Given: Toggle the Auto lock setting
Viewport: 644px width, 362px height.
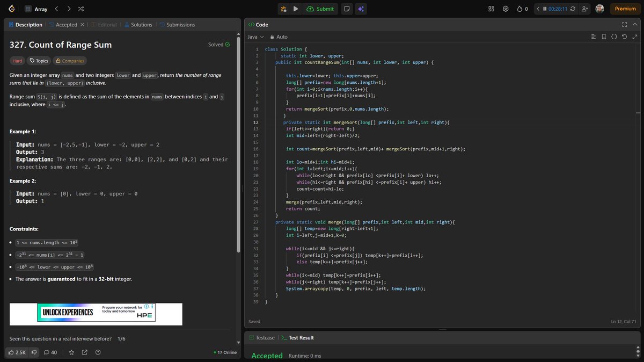Looking at the screenshot, I should click(279, 37).
